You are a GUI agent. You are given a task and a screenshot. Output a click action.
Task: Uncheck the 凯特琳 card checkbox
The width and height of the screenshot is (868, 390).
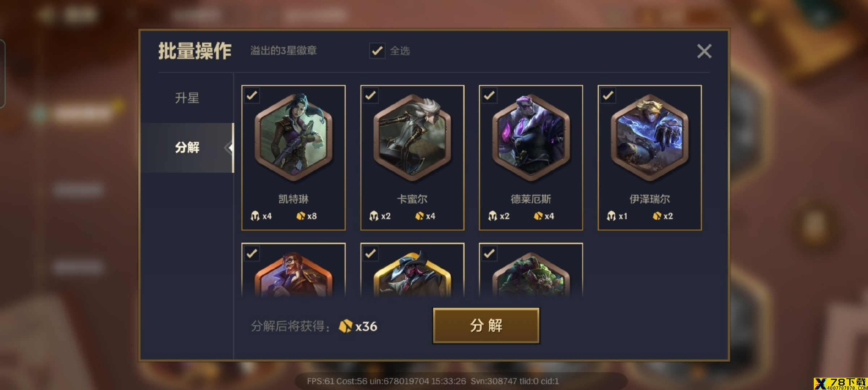pyautogui.click(x=252, y=96)
